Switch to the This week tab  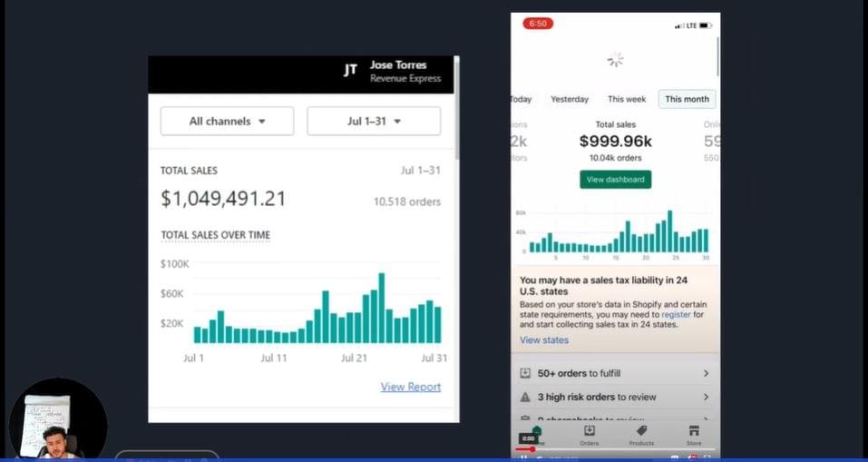coord(627,99)
